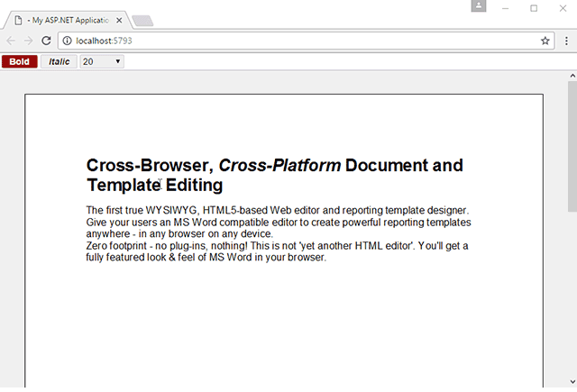577x392 pixels.
Task: Click the 'Cross-Browser,' heading word
Action: click(x=151, y=166)
